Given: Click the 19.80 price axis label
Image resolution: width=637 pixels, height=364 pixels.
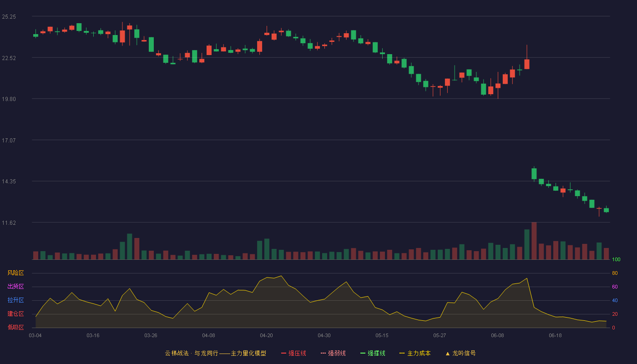Looking at the screenshot, I should coord(9,99).
